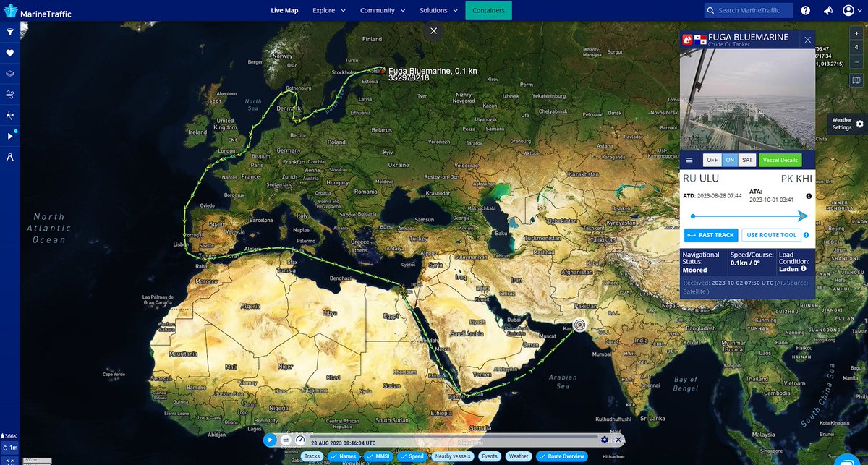Click the info icon next to ATA
868x465 pixels.
click(808, 196)
